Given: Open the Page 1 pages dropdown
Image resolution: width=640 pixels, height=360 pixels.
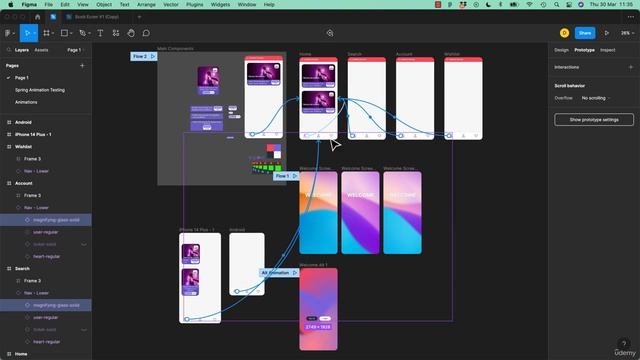Looking at the screenshot, I should coord(76,50).
